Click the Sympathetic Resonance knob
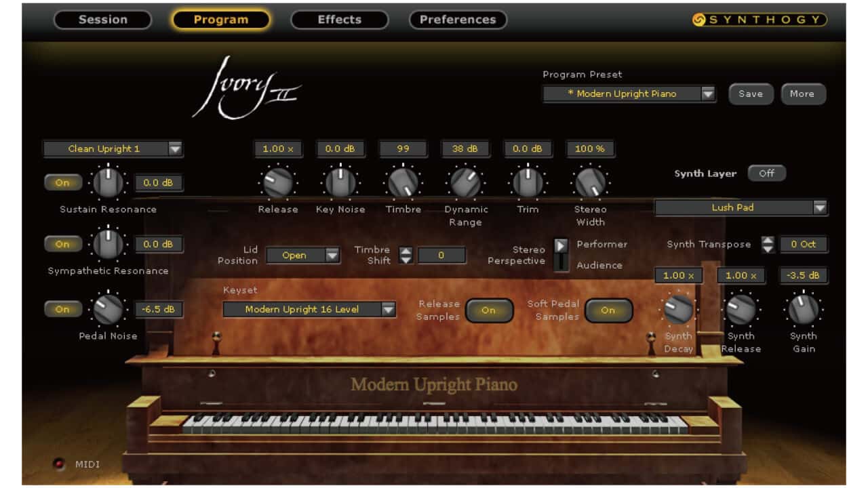 [x=108, y=244]
